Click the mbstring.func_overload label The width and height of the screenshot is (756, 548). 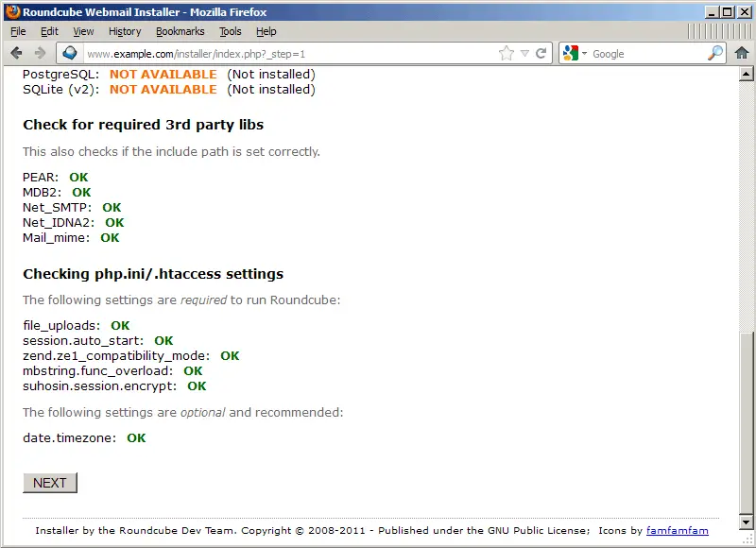coord(98,371)
